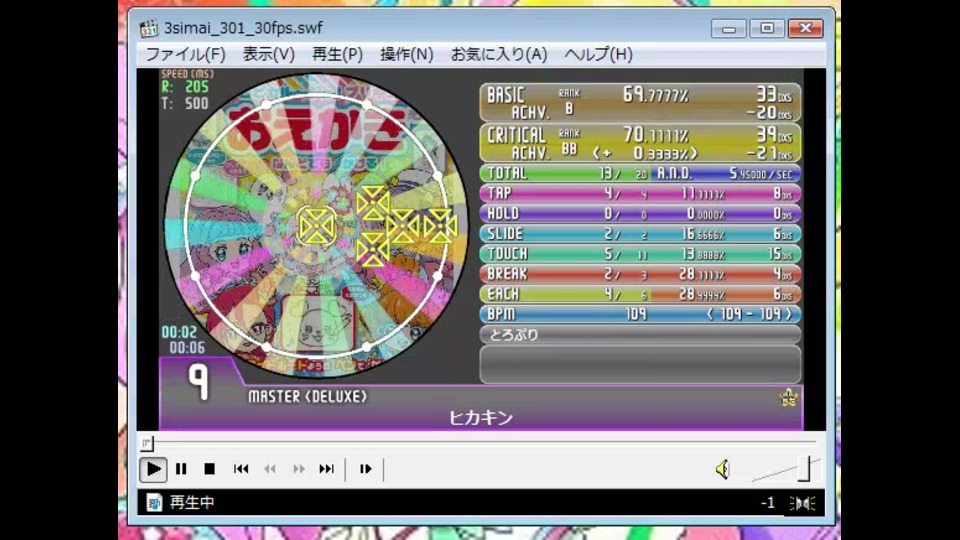The width and height of the screenshot is (960, 540).
Task: Select the SLIDE stats row
Action: (640, 234)
